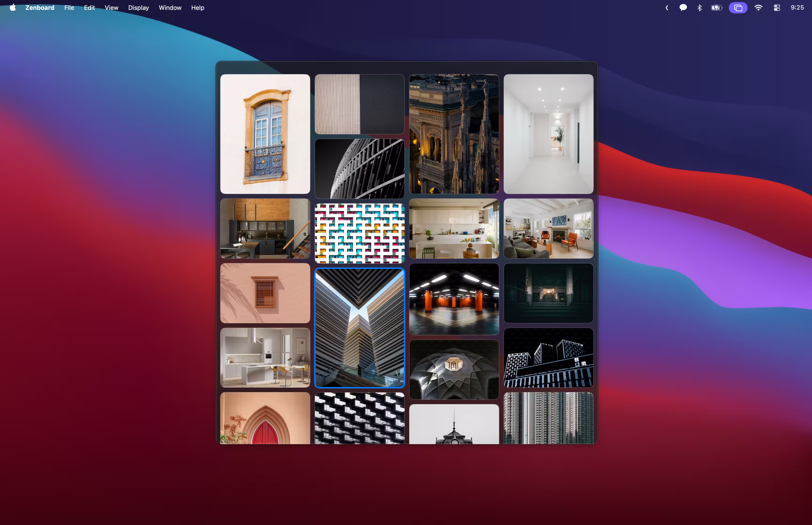
Task: Click the back chevron in the menu bar
Action: pyautogui.click(x=667, y=8)
